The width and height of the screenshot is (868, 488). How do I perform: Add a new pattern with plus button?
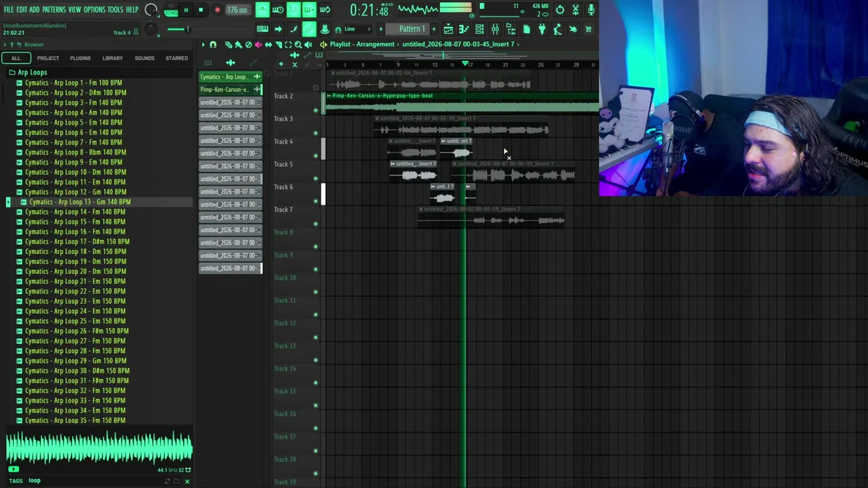pyautogui.click(x=434, y=29)
